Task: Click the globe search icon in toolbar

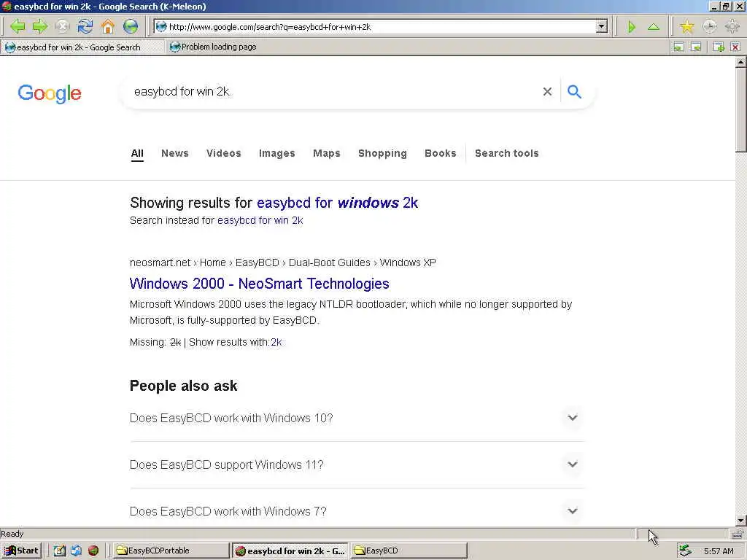Action: coord(130,26)
